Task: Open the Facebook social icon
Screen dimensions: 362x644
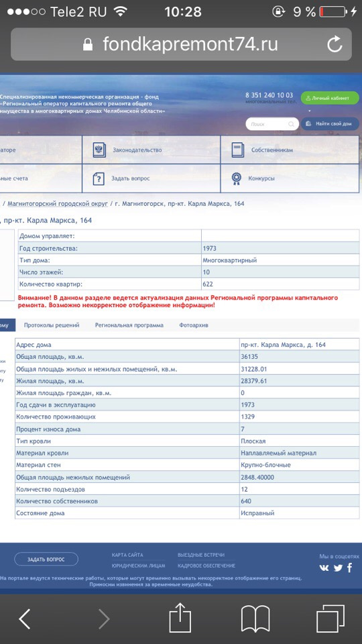Action: (x=350, y=568)
